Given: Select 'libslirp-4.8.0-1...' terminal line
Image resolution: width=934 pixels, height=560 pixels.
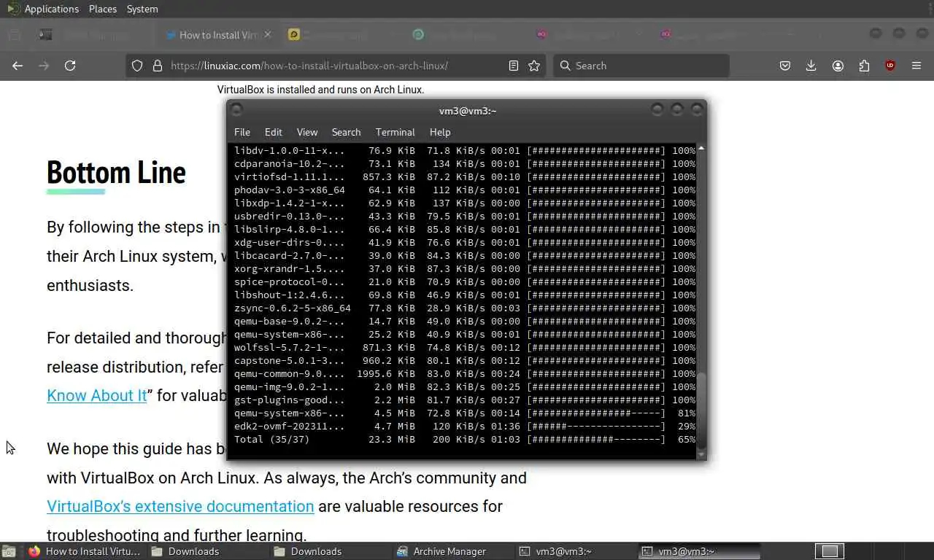Looking at the screenshot, I should pyautogui.click(x=464, y=230).
